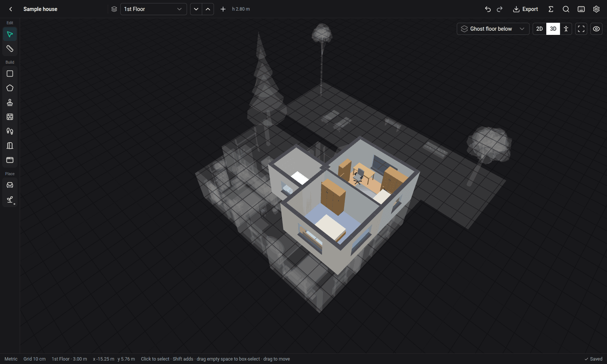607x364 pixels.
Task: Open the plant placement tool
Action: (x=10, y=200)
